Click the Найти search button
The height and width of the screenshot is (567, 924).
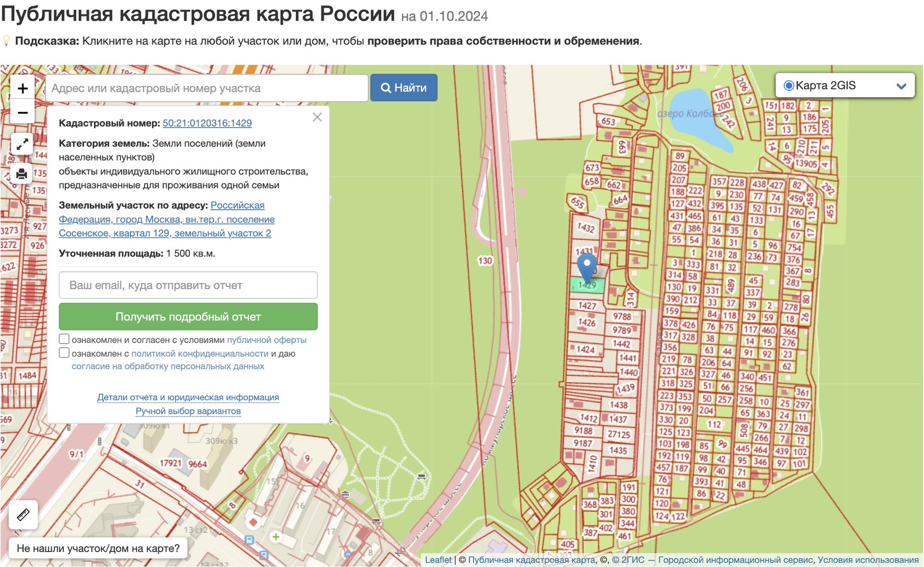click(x=403, y=88)
